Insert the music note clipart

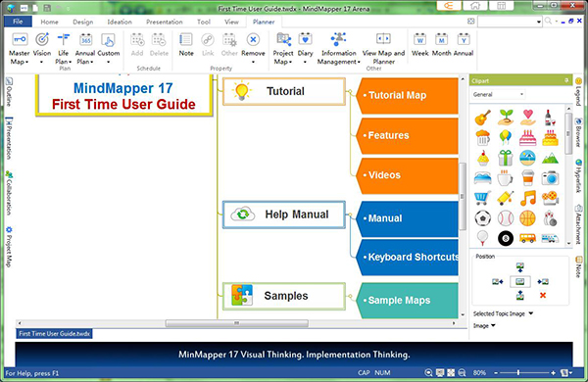[527, 198]
